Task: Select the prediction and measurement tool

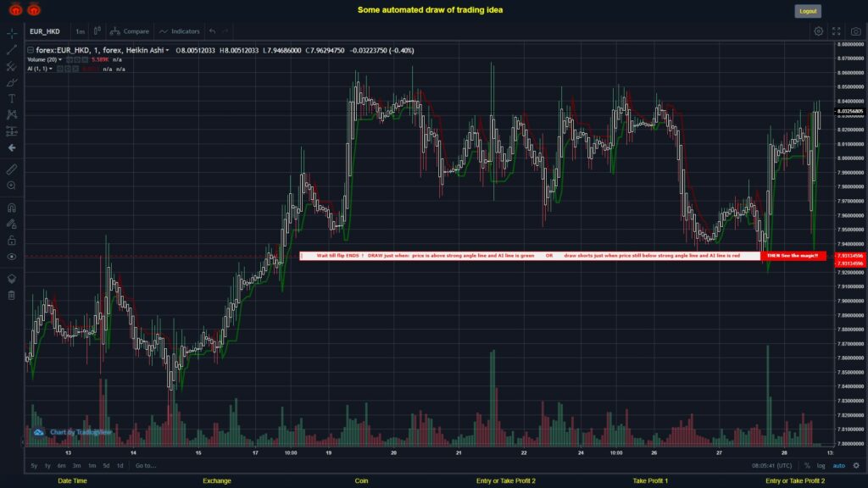Action: click(x=12, y=131)
